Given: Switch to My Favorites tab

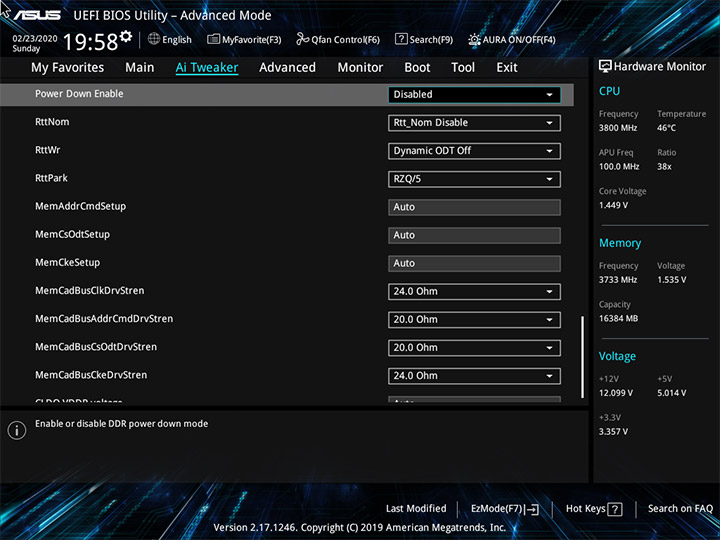Looking at the screenshot, I should click(68, 68).
